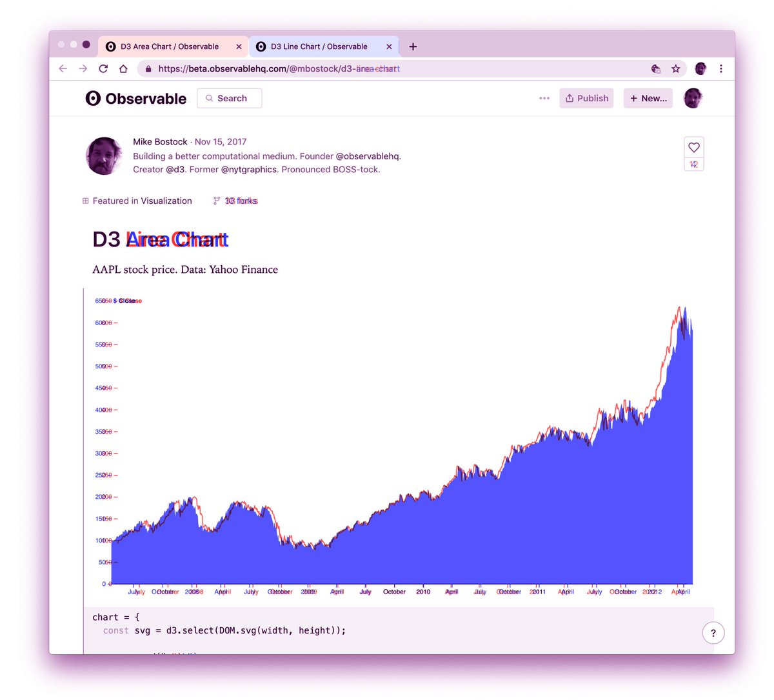This screenshot has height=700, width=774.
Task: Go to browser home icon
Action: tap(123, 68)
